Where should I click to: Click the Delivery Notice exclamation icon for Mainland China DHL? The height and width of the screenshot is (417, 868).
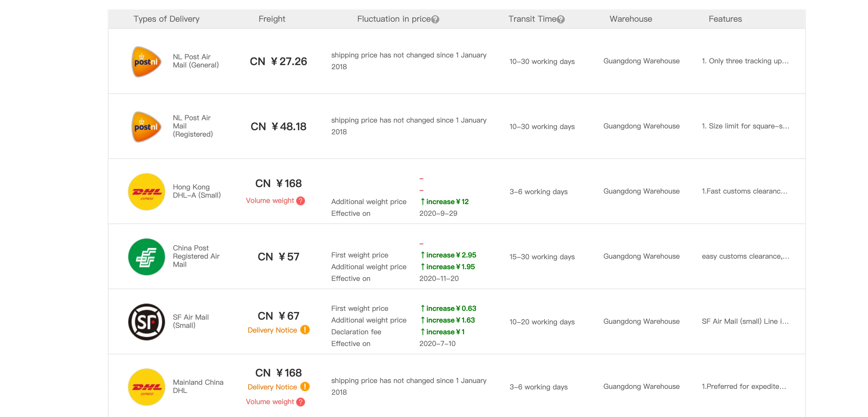[305, 386]
